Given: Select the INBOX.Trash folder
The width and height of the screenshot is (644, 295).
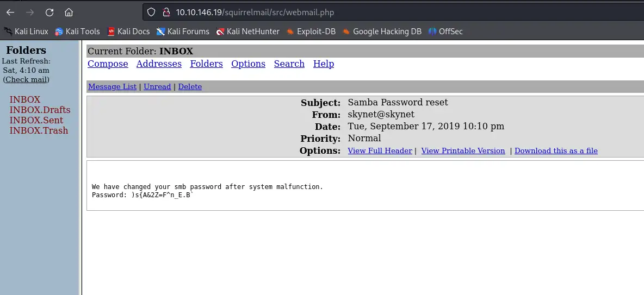Looking at the screenshot, I should pyautogui.click(x=39, y=130).
